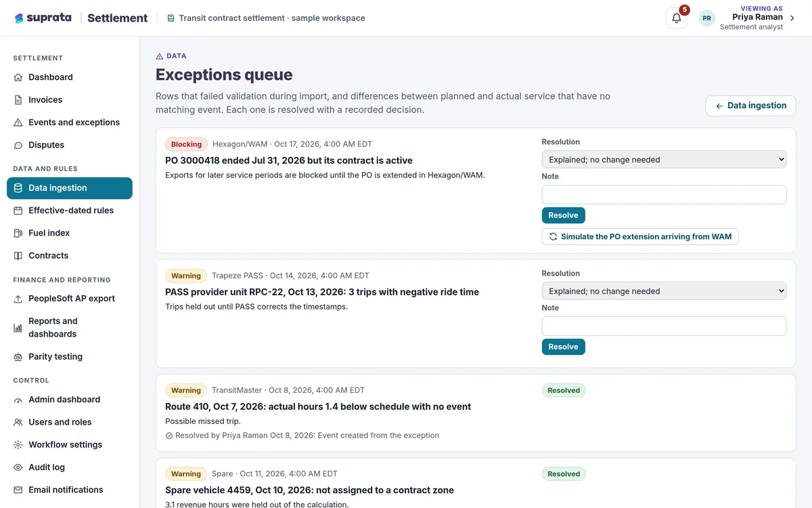Resolve the RPC-22 negative ride time exception

[563, 347]
